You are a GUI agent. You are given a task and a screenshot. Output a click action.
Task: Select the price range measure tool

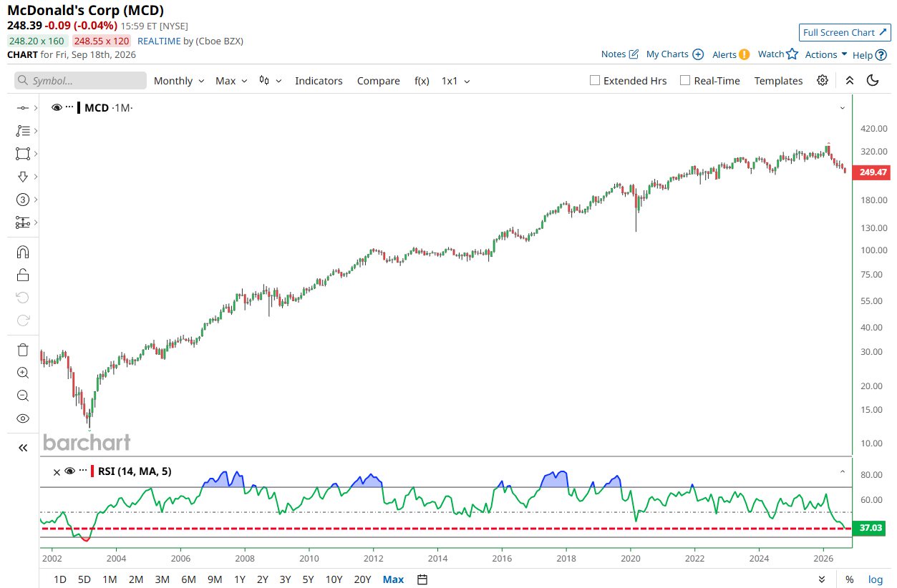point(22,222)
